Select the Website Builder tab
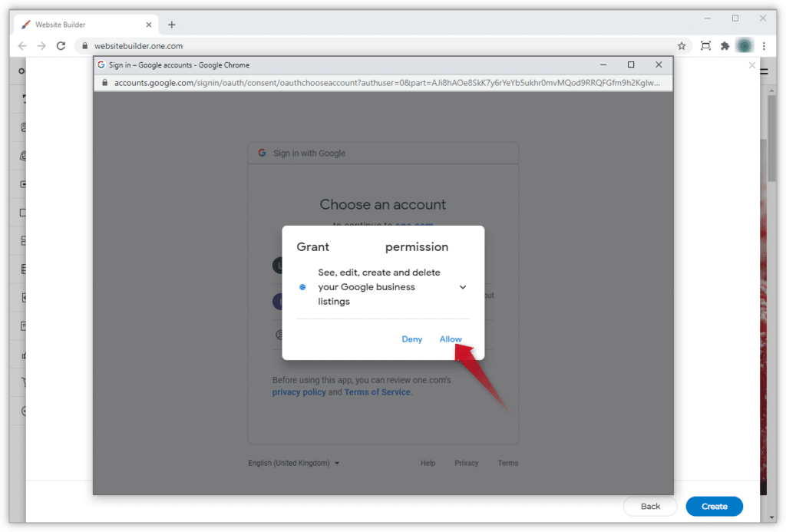Screen dimensions: 786x532 tap(77, 25)
